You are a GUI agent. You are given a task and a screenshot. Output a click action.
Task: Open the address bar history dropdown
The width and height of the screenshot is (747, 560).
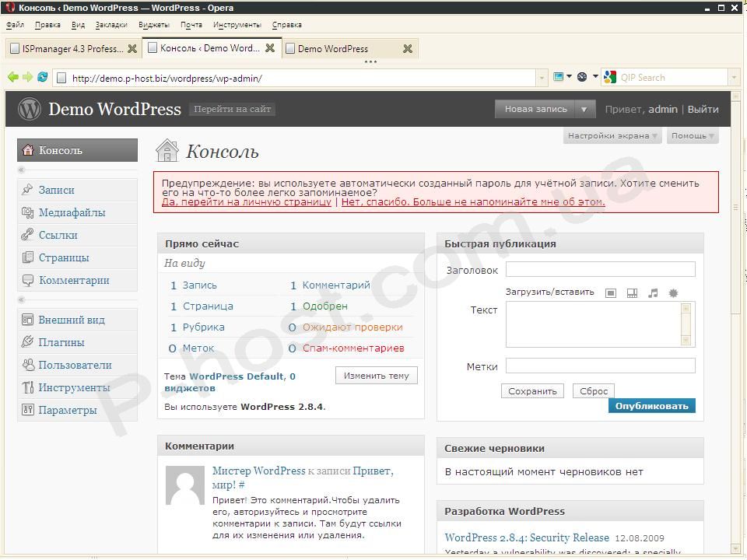(x=542, y=78)
